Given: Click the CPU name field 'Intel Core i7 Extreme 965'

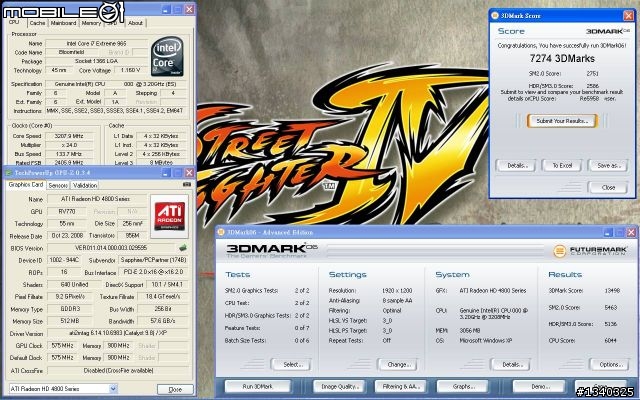Looking at the screenshot, I should click(x=96, y=43).
